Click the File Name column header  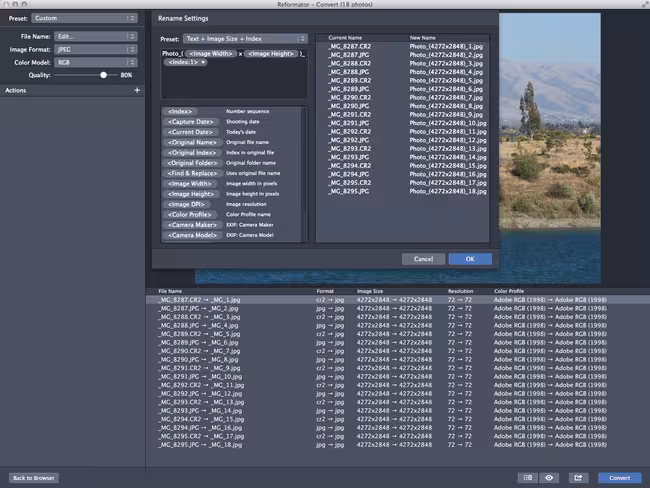[170, 291]
